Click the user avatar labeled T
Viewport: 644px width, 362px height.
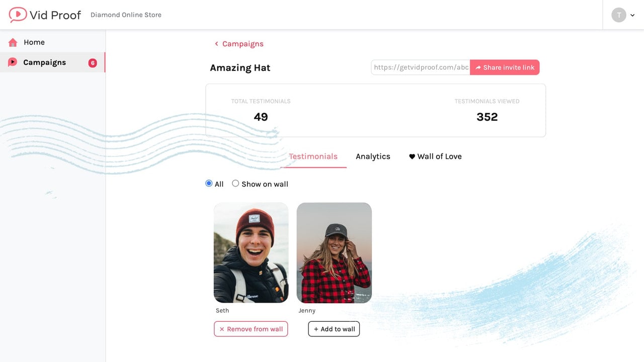click(x=618, y=15)
